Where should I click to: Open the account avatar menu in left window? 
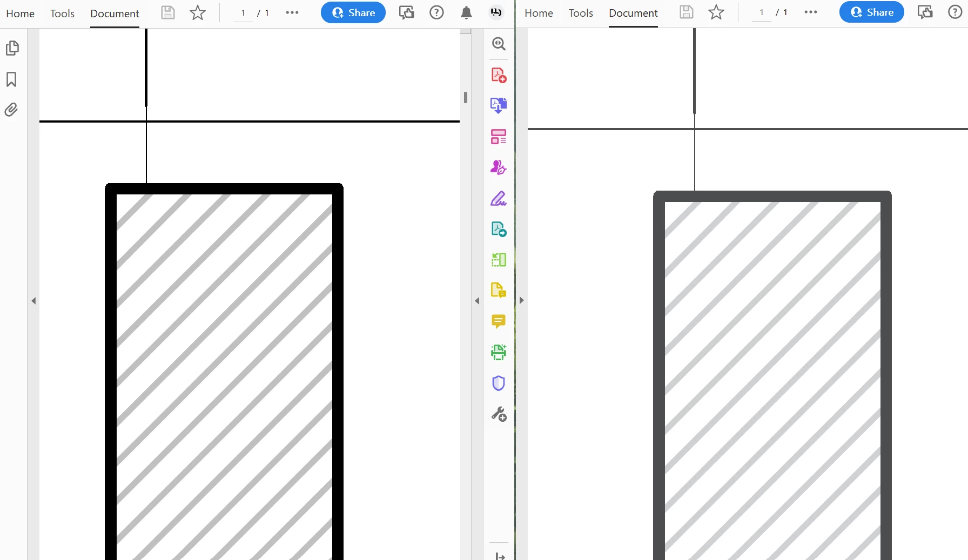click(496, 12)
